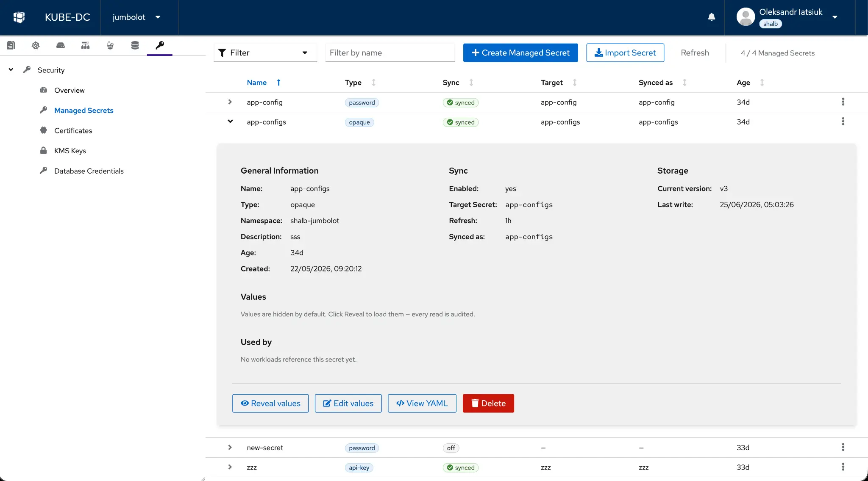Open actions menu for zzz row
Viewport: 868px width, 481px height.
click(x=843, y=467)
